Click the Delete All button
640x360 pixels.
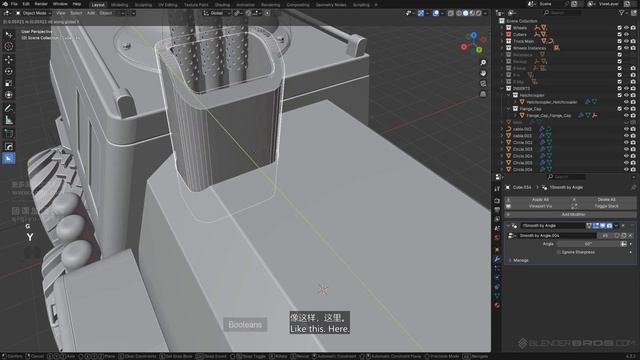(607, 200)
